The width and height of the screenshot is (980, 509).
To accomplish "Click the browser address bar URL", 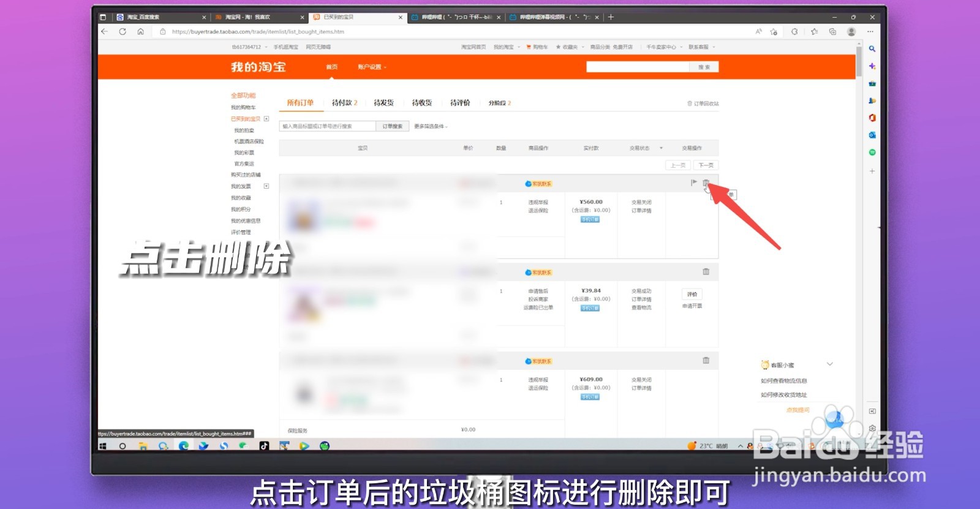I will (x=258, y=32).
